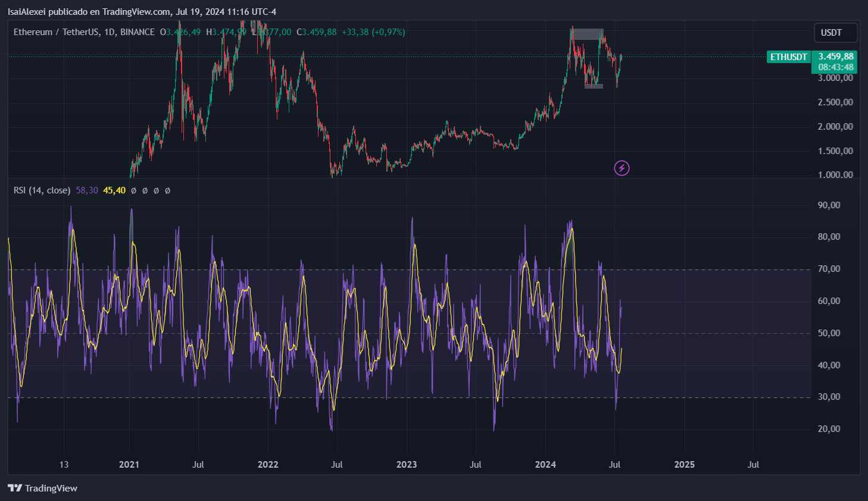The height and width of the screenshot is (501, 868).
Task: Click the 08:43:48 candle countdown timer
Action: point(835,67)
